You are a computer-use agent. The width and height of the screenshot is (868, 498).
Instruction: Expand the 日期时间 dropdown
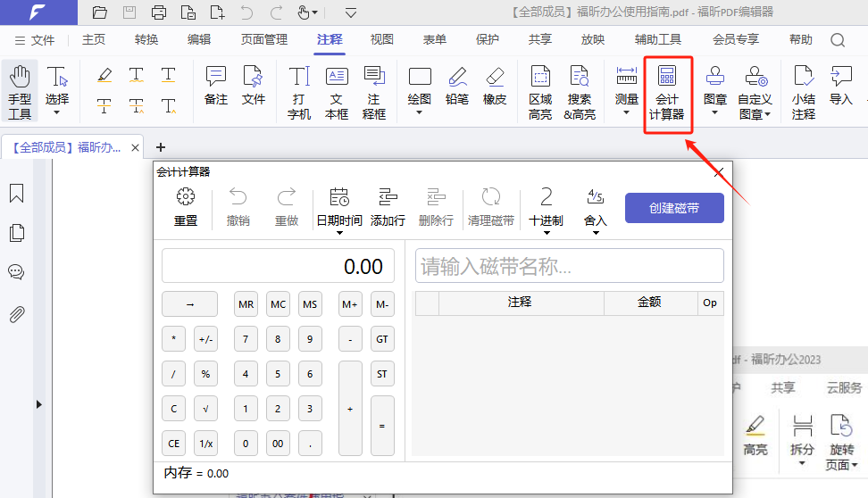pyautogui.click(x=339, y=234)
